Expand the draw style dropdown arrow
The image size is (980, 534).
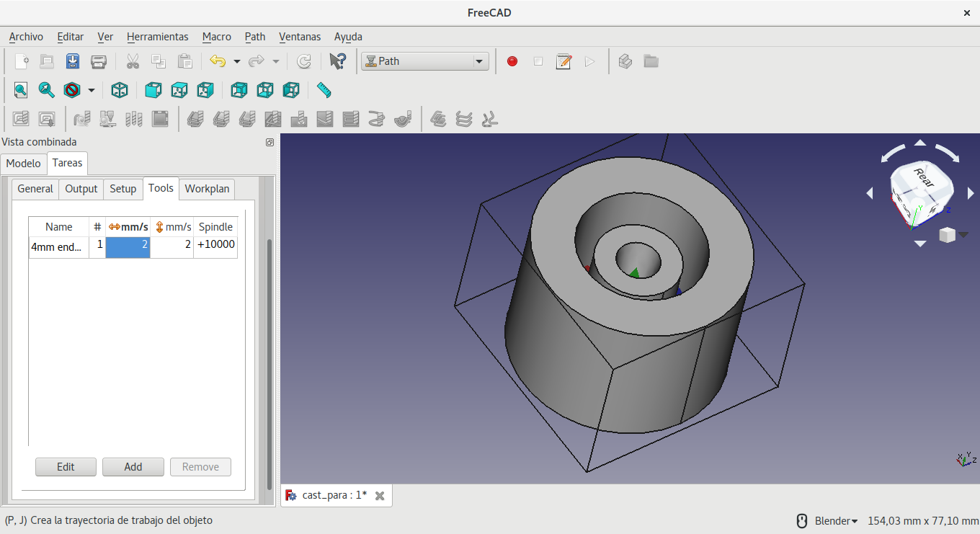click(x=92, y=90)
